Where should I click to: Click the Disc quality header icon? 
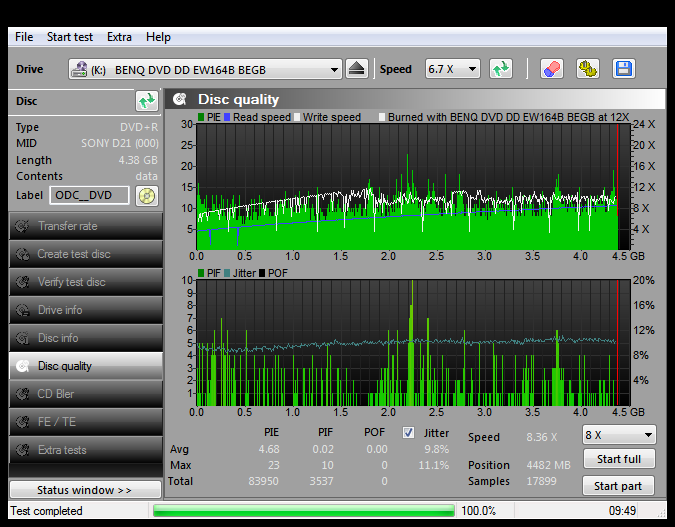[x=180, y=99]
